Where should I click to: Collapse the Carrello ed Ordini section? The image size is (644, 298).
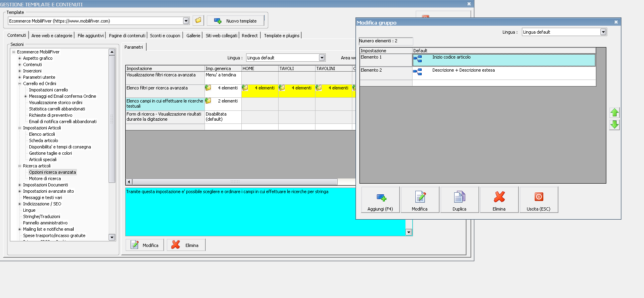pyautogui.click(x=19, y=84)
